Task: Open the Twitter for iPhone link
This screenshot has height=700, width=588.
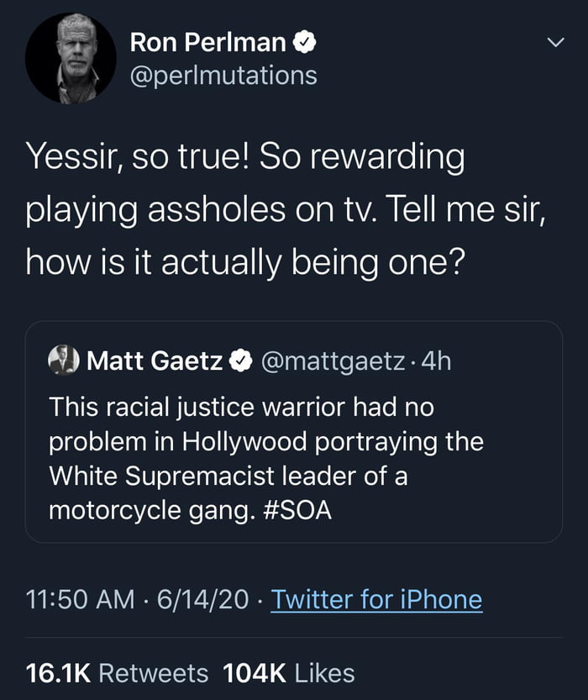Action: [x=376, y=599]
